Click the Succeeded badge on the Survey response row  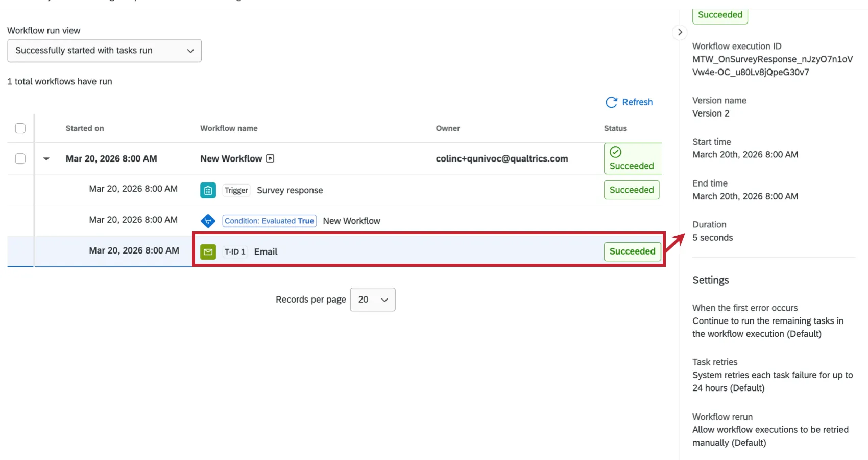pos(632,190)
